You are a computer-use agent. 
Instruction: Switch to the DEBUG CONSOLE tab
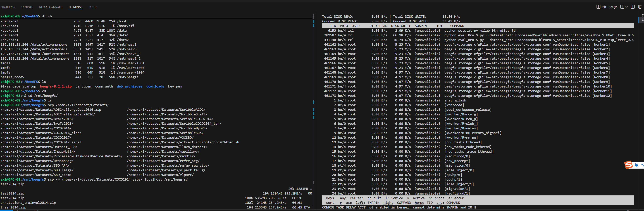tap(50, 7)
